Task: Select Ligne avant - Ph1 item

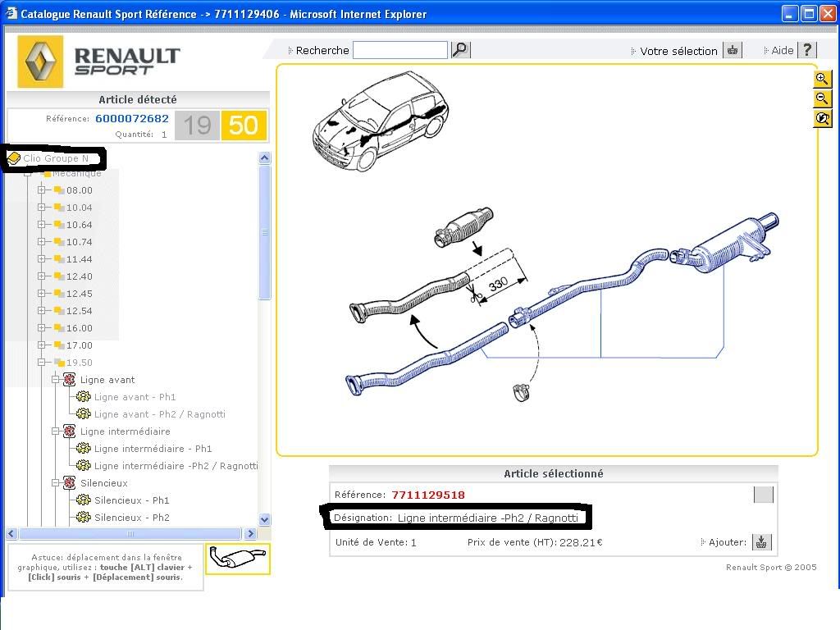Action: [x=135, y=397]
